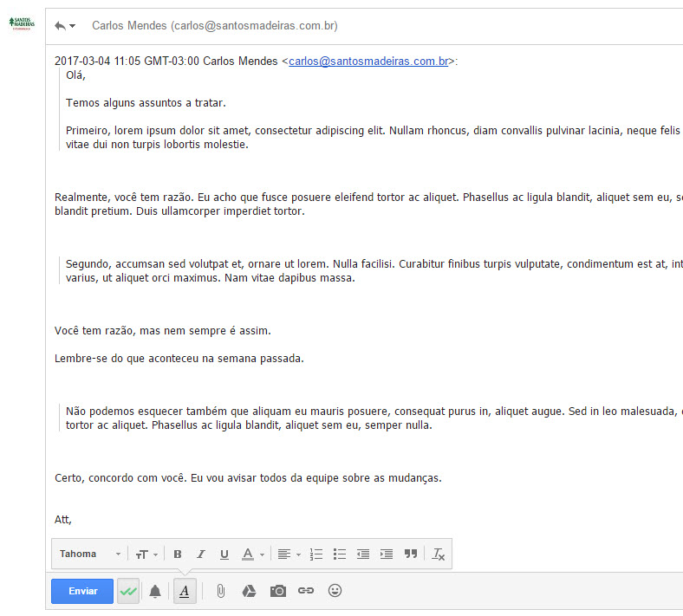
Task: Open the Tahoma font dropdown
Action: tap(90, 554)
